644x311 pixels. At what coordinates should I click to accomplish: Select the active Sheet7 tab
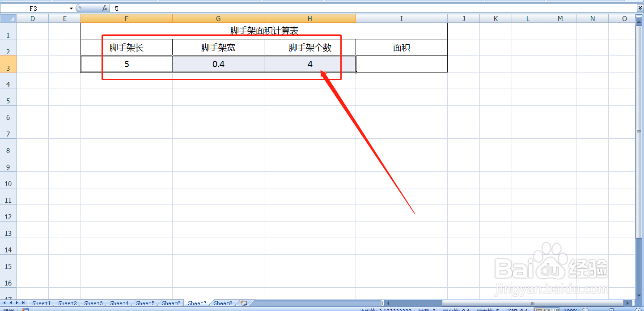197,303
